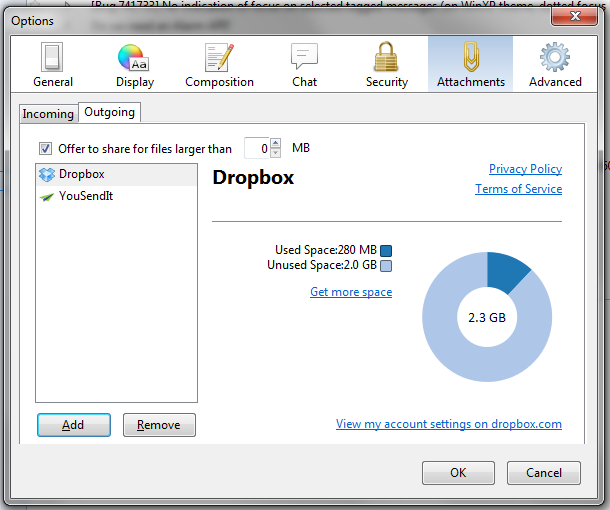The width and height of the screenshot is (610, 510).
Task: Open the Terms of Service link
Action: [x=518, y=189]
